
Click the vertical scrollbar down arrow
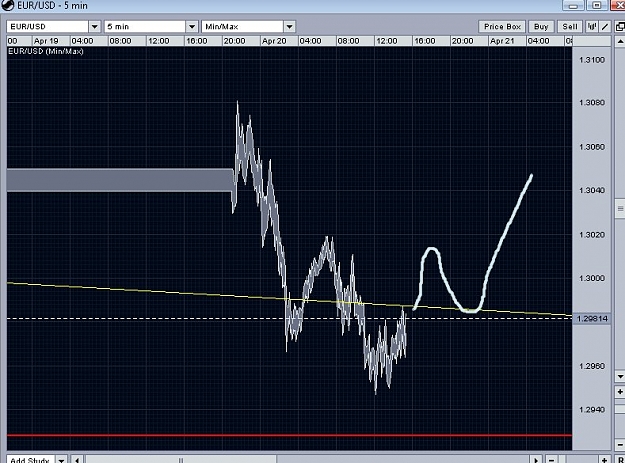620,376
